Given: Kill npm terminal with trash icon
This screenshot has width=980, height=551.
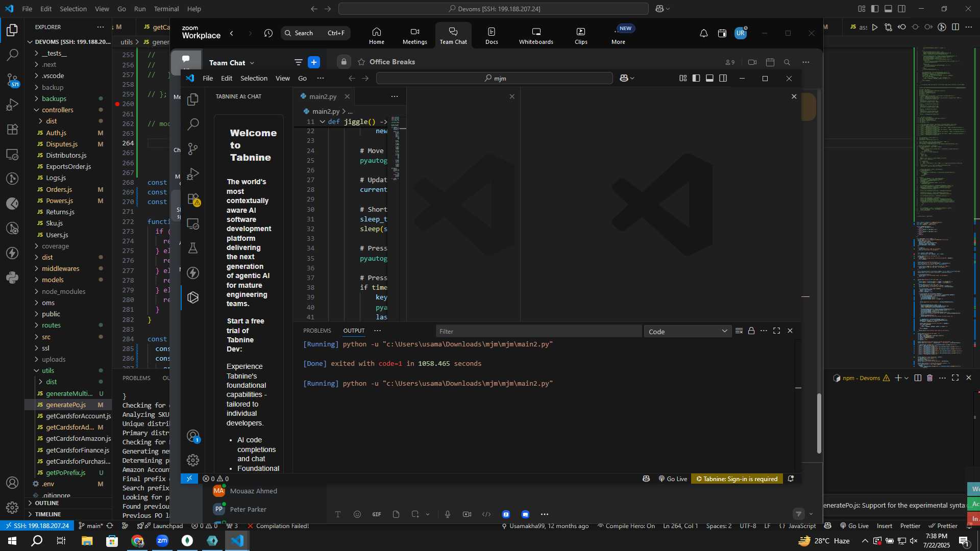Looking at the screenshot, I should [x=929, y=378].
